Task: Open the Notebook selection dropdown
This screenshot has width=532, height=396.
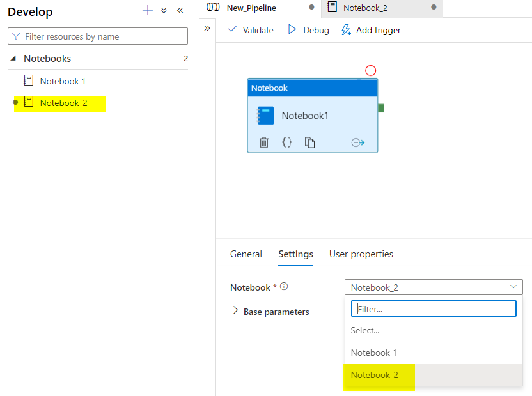Action: [x=434, y=287]
